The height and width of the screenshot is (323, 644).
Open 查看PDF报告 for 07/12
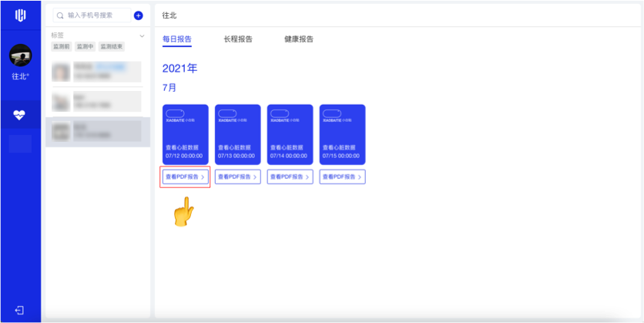185,177
